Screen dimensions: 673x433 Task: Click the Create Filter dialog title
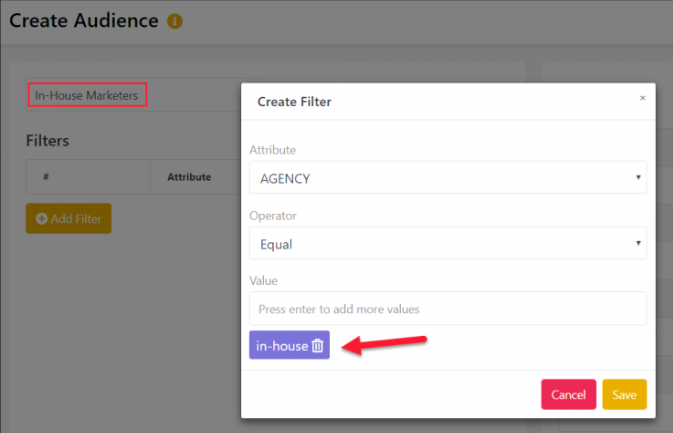click(x=294, y=102)
